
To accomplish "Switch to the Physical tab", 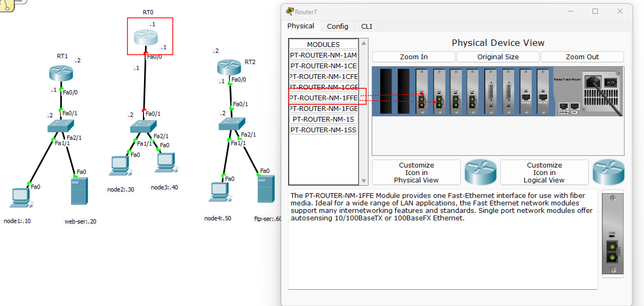I will pyautogui.click(x=301, y=26).
